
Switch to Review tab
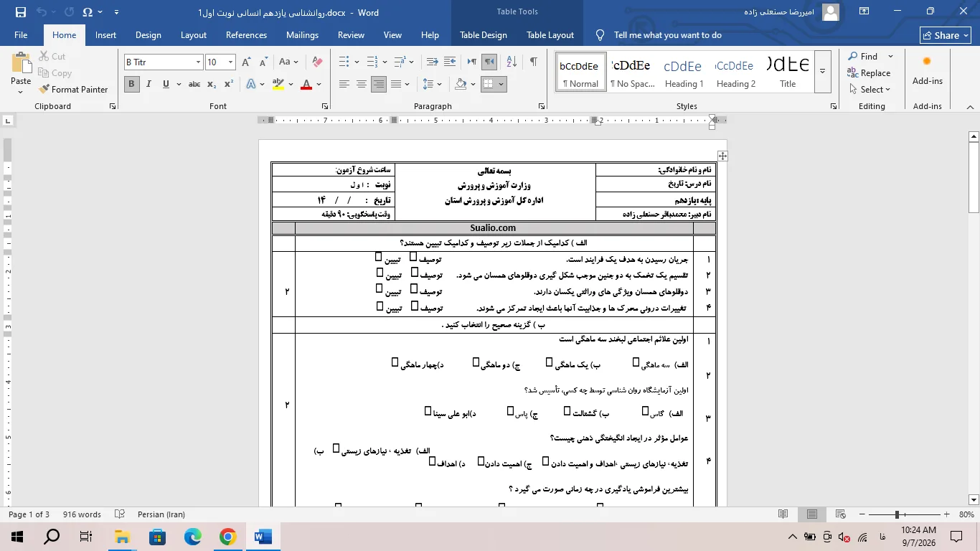pos(351,35)
